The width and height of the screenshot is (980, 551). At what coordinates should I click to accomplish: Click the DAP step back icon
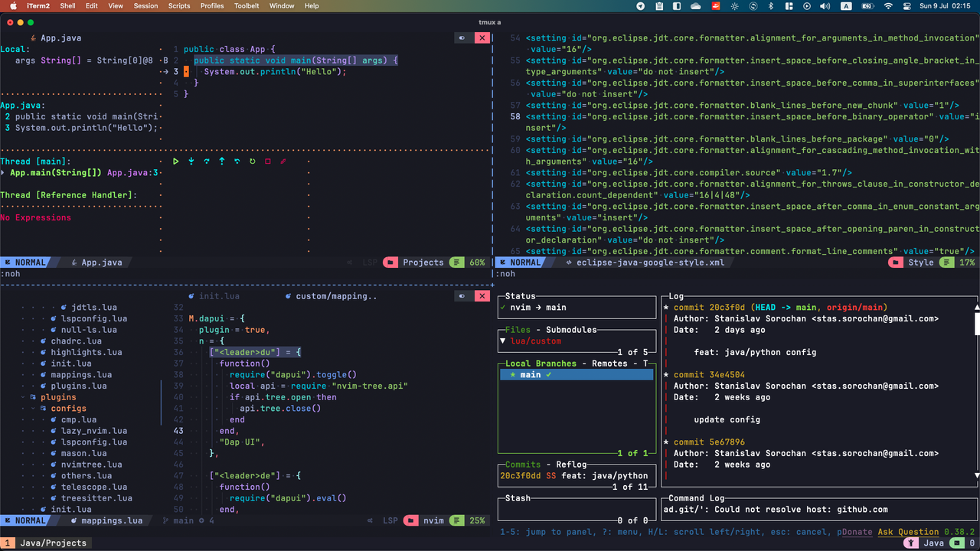click(x=237, y=161)
